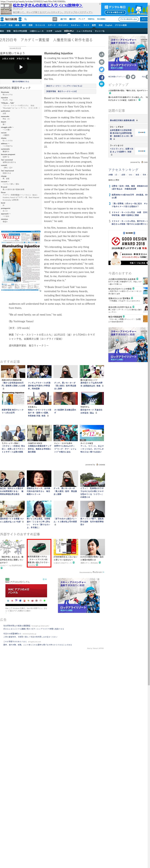Image resolution: width=150 pixels, height=868 pixels.
Task: Open Mainichi account Facebook icon in sidebar
Action: (x=128, y=77)
